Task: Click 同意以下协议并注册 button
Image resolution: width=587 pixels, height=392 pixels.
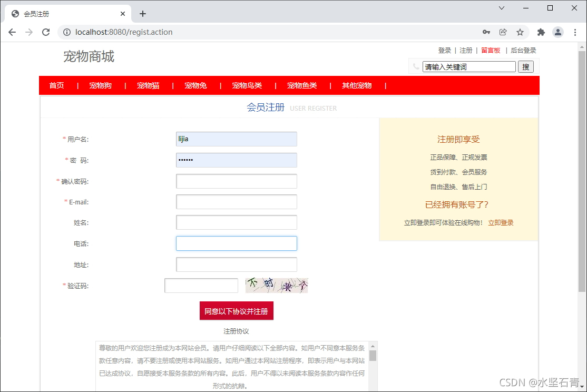Action: pyautogui.click(x=237, y=311)
